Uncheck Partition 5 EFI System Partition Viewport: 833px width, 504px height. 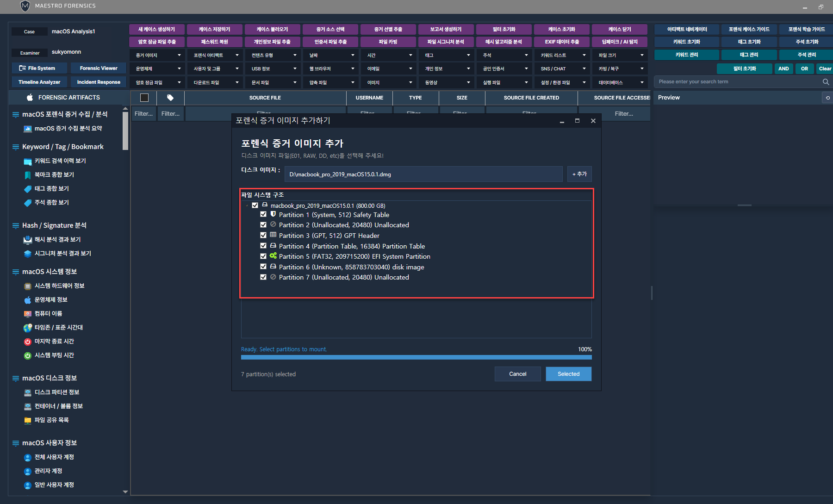(x=263, y=256)
